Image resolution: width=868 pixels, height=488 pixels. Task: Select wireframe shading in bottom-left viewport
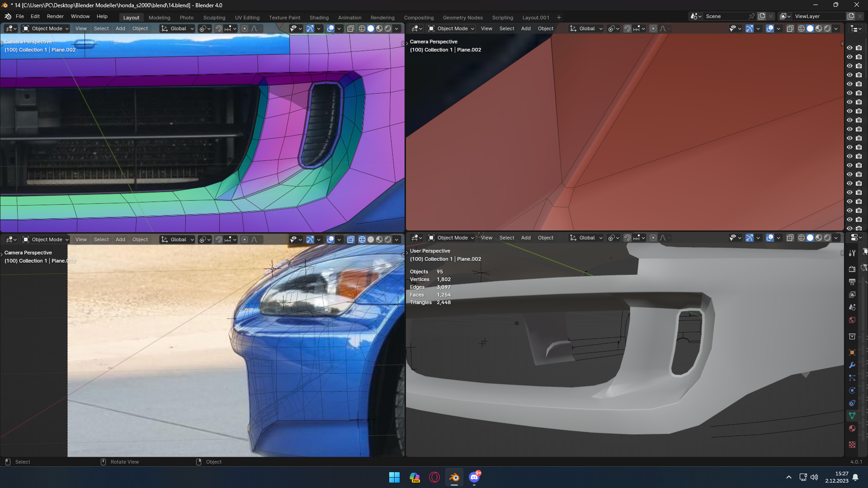point(362,239)
